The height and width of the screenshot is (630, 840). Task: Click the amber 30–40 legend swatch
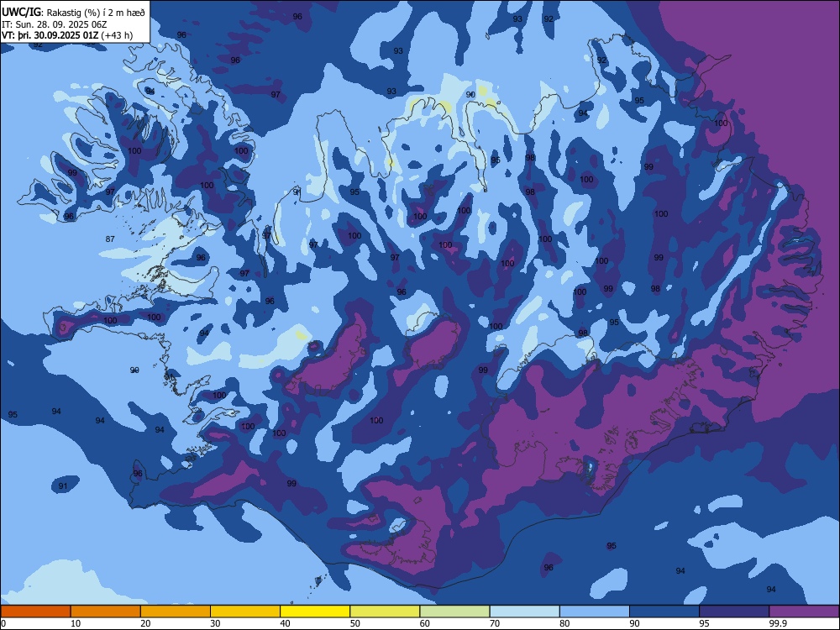pyautogui.click(x=245, y=612)
